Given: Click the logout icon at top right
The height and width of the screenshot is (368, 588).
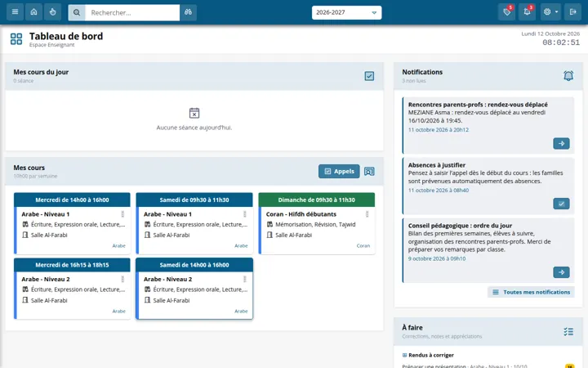Looking at the screenshot, I should tap(572, 12).
